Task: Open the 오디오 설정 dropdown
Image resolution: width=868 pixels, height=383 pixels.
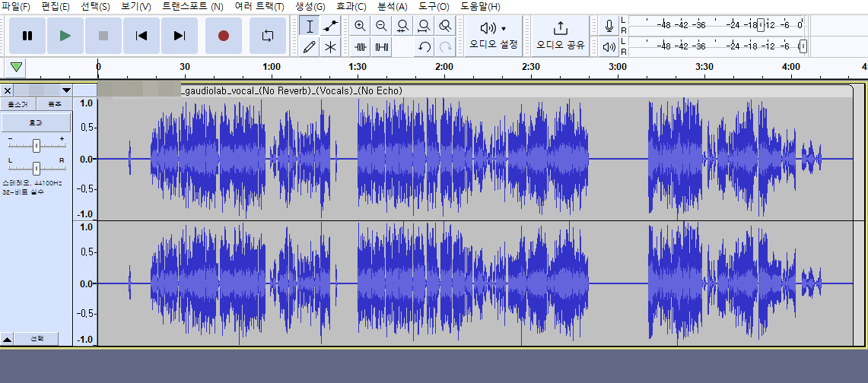Action: coord(493,36)
